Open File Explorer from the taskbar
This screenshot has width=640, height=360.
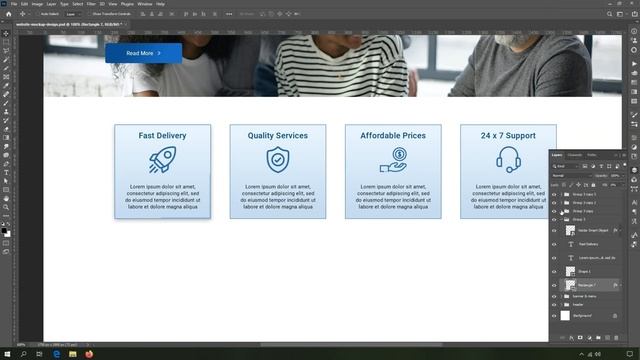[x=73, y=354]
